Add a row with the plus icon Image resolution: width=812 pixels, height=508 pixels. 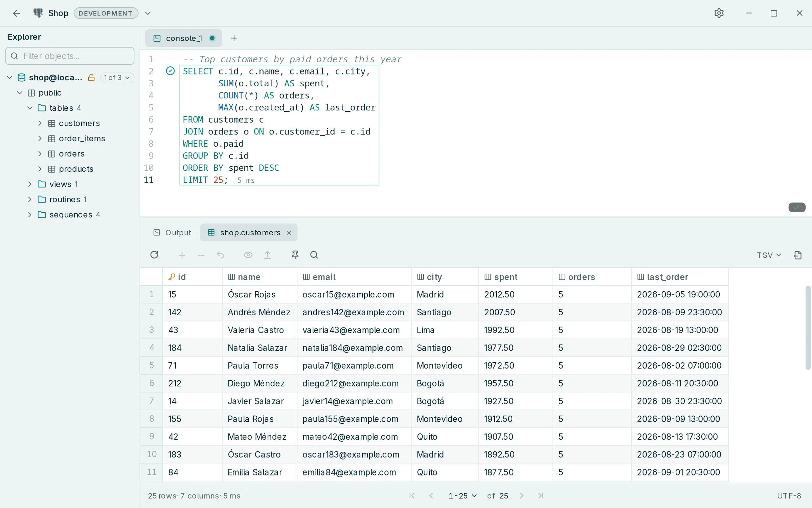182,255
